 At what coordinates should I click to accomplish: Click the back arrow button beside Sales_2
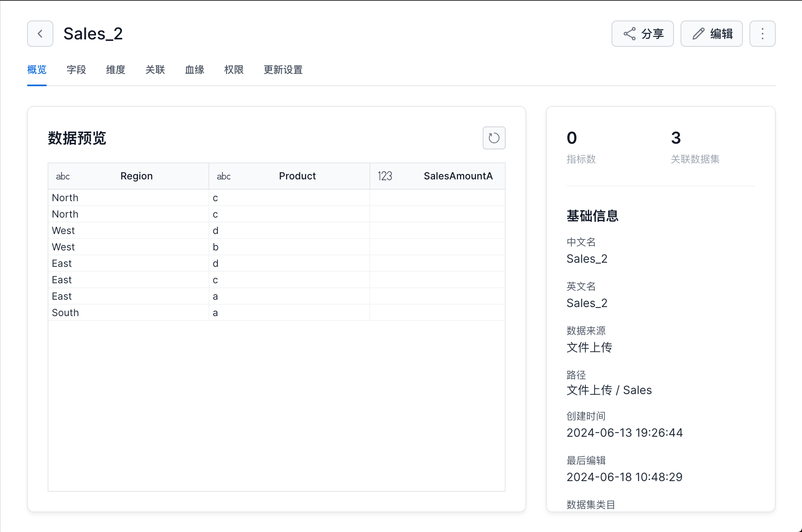(40, 34)
